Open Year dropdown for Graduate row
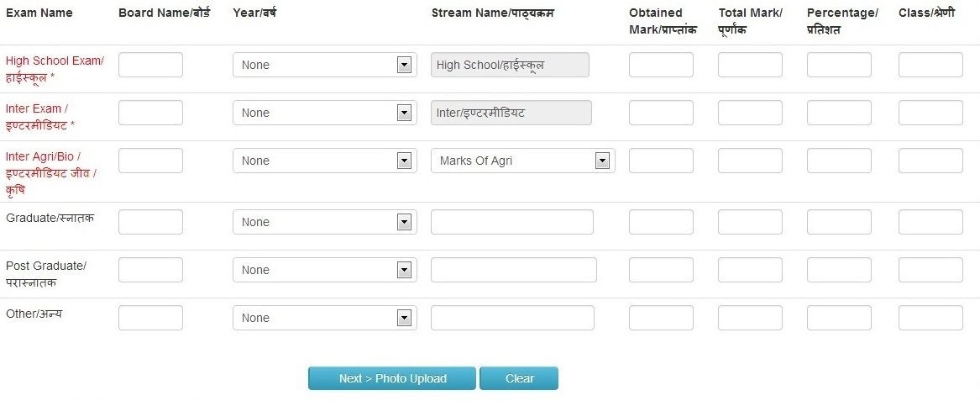This screenshot has height=401, width=980. [x=324, y=222]
